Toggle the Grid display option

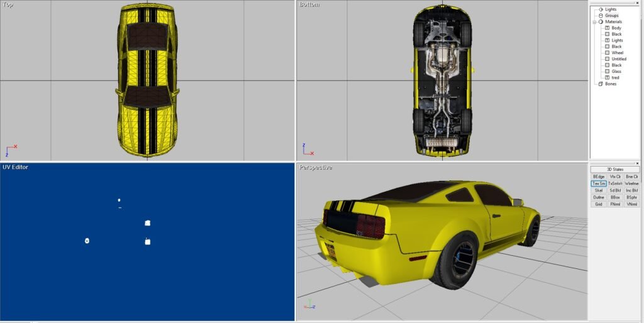pyautogui.click(x=599, y=204)
